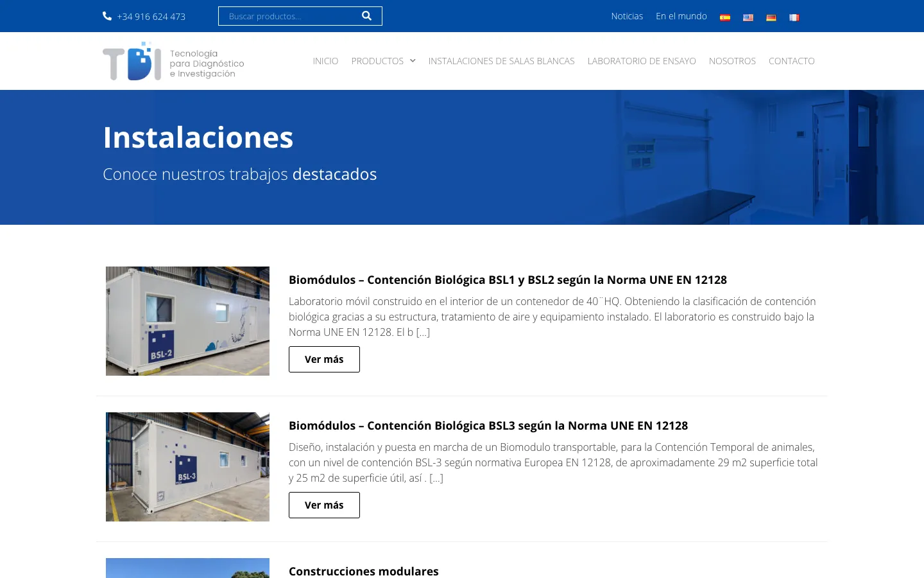The width and height of the screenshot is (924, 578).
Task: Open the Productos menu item
Action: click(377, 61)
